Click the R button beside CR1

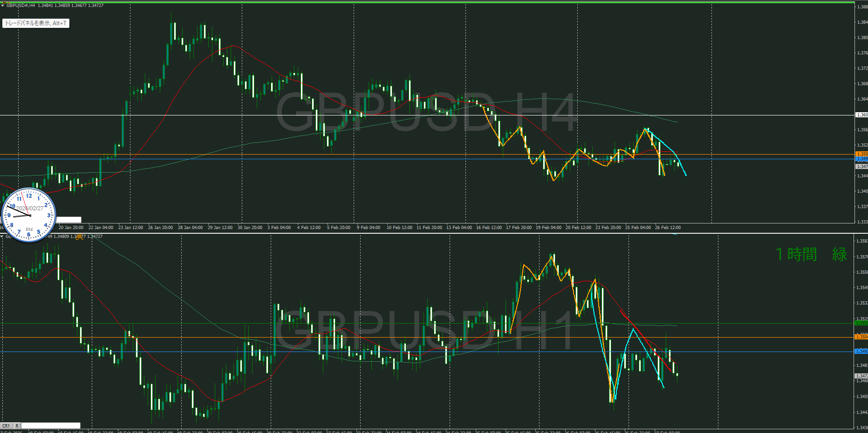coord(17,426)
